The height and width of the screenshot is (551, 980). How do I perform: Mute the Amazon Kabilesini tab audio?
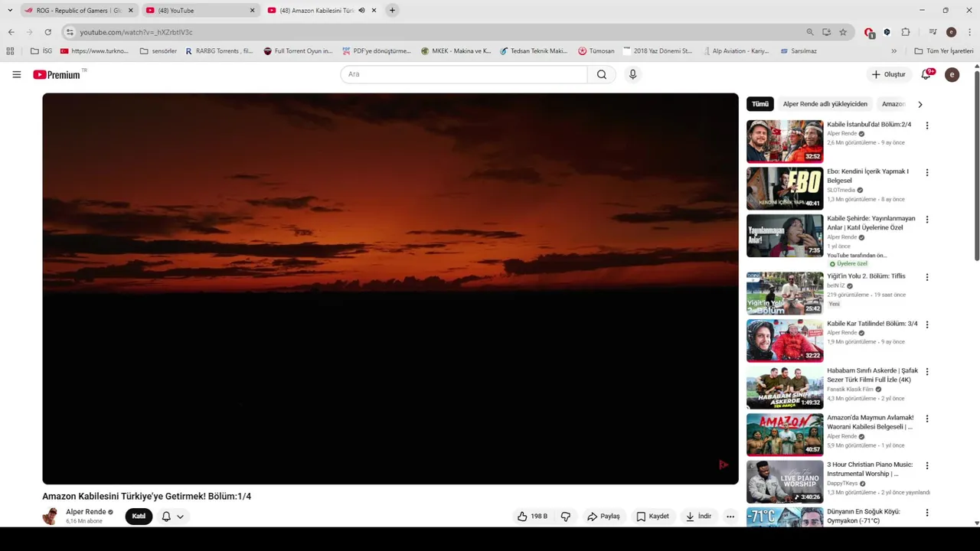[x=361, y=11]
